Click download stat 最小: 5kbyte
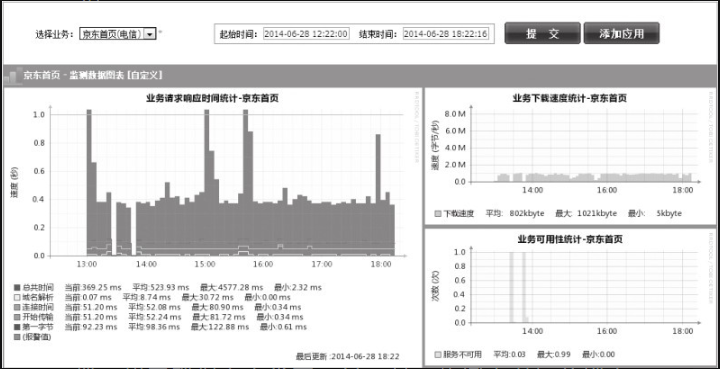 tap(655, 213)
